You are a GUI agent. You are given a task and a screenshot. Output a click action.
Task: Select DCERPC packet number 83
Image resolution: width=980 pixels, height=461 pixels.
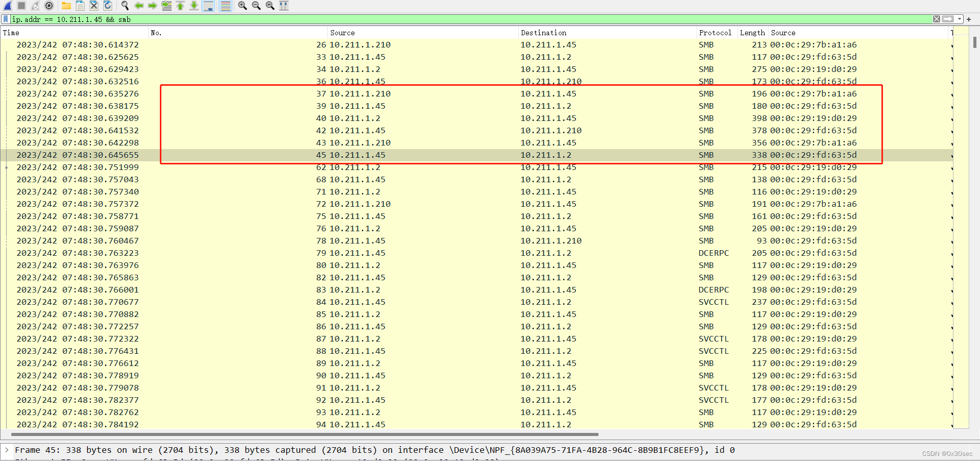(476, 290)
